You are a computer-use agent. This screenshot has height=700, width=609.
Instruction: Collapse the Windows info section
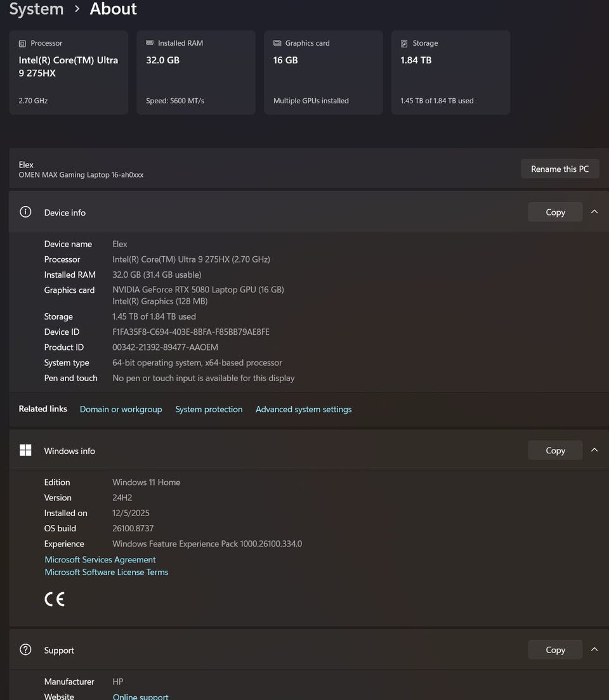pos(594,450)
